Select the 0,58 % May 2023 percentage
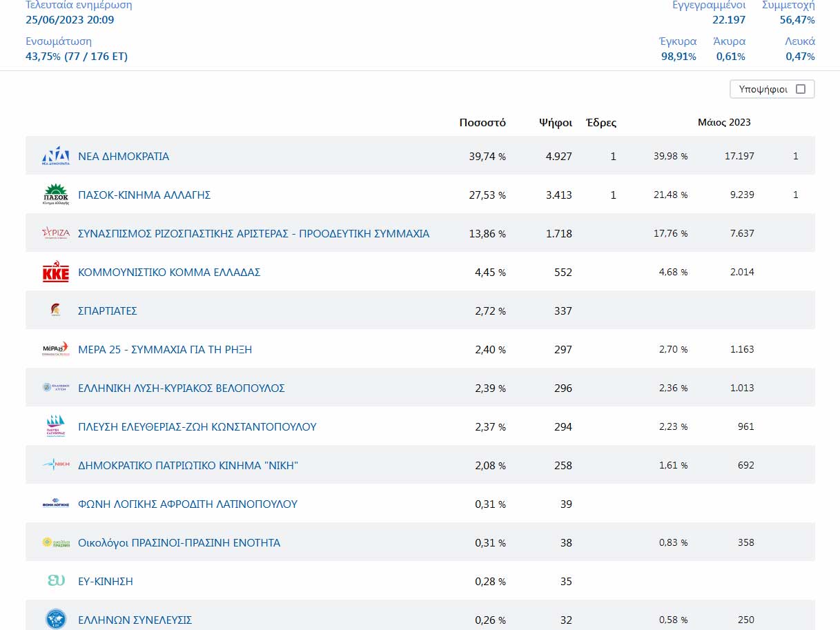 673,620
